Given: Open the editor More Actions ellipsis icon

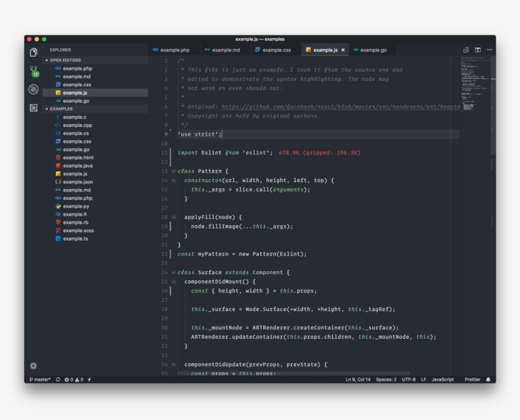Looking at the screenshot, I should [489, 48].
